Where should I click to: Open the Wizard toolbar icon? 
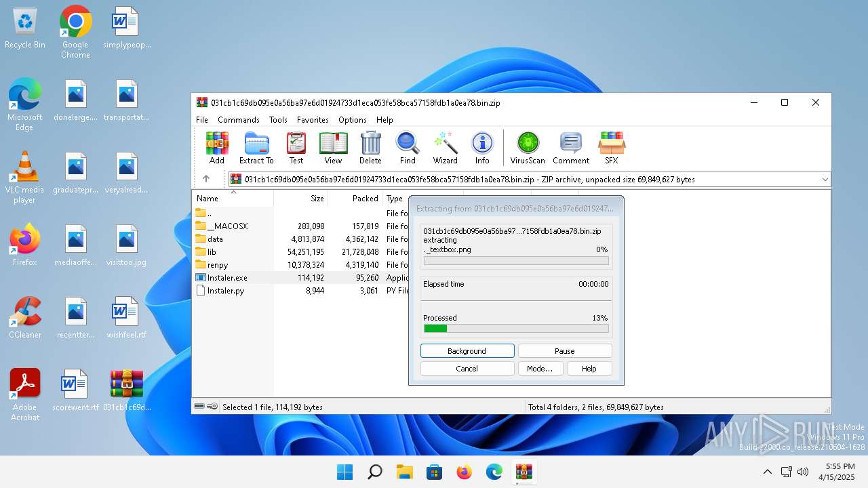click(x=446, y=148)
